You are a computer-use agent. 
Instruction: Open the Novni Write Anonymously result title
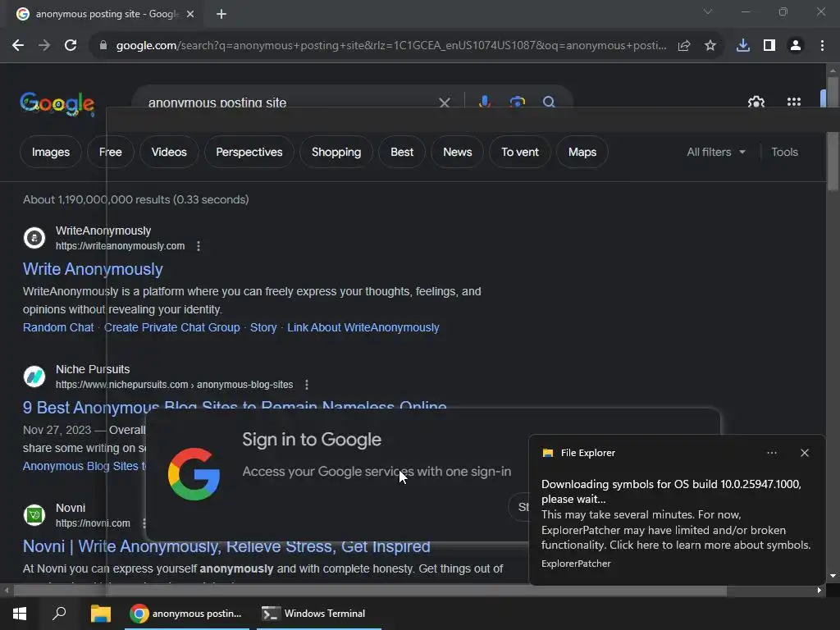[x=226, y=546]
